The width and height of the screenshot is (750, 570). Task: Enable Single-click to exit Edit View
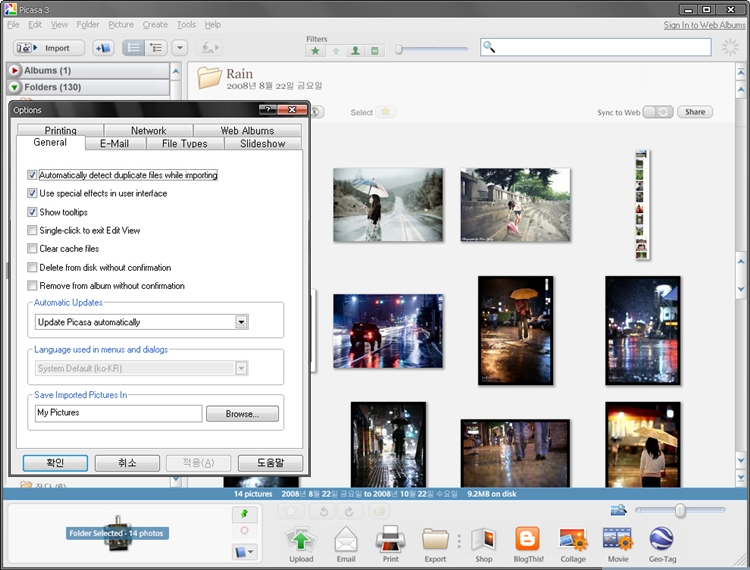pyautogui.click(x=33, y=231)
